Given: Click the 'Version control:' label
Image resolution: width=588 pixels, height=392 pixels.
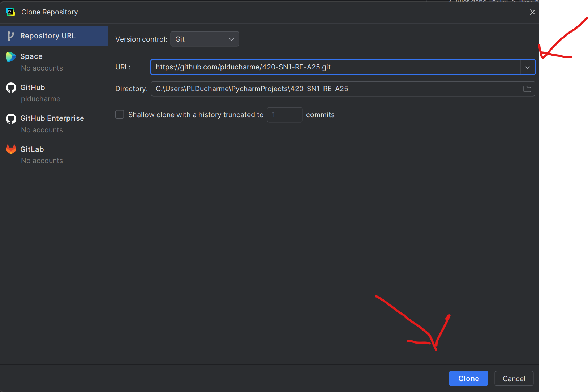Looking at the screenshot, I should (141, 39).
